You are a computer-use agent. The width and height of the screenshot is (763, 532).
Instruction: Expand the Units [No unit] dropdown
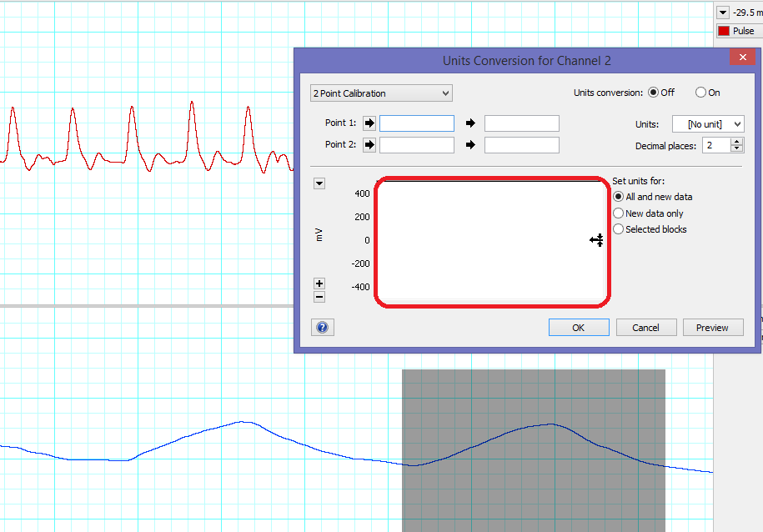708,124
